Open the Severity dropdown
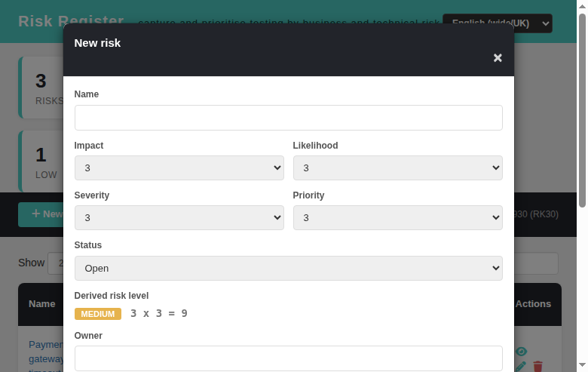 click(x=179, y=218)
